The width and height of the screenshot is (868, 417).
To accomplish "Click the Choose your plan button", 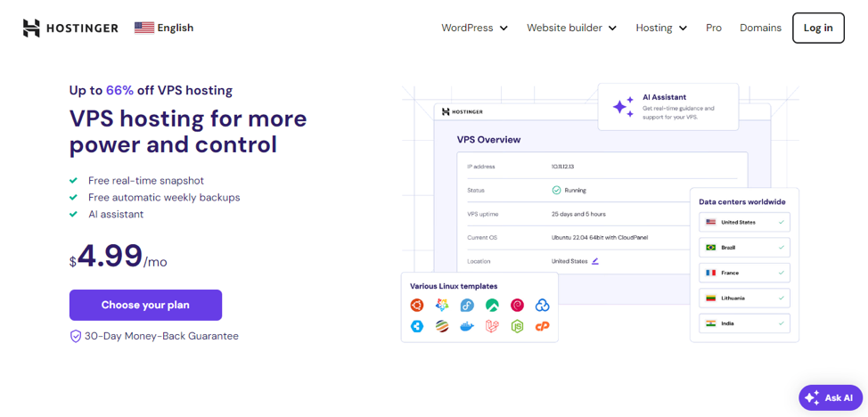I will [145, 305].
